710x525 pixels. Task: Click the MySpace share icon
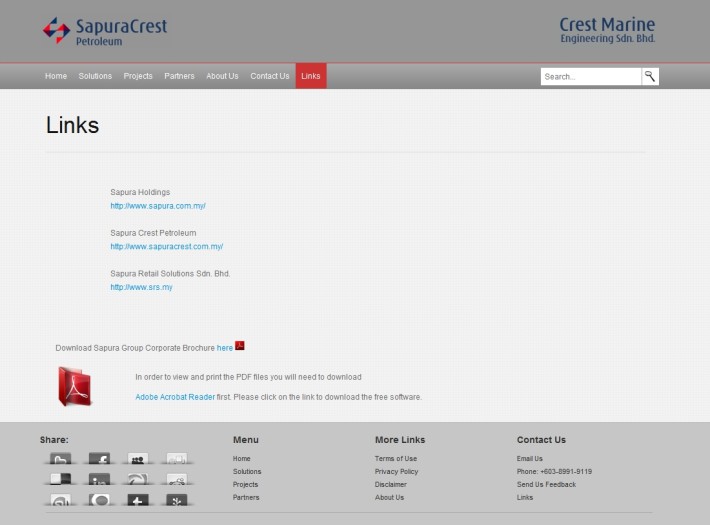tap(138, 459)
